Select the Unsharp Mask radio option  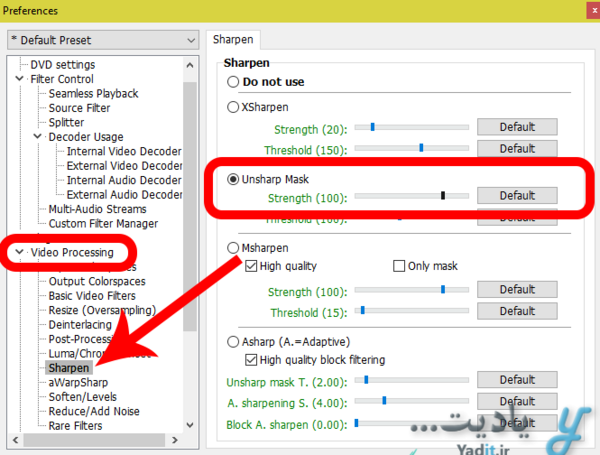click(x=233, y=179)
